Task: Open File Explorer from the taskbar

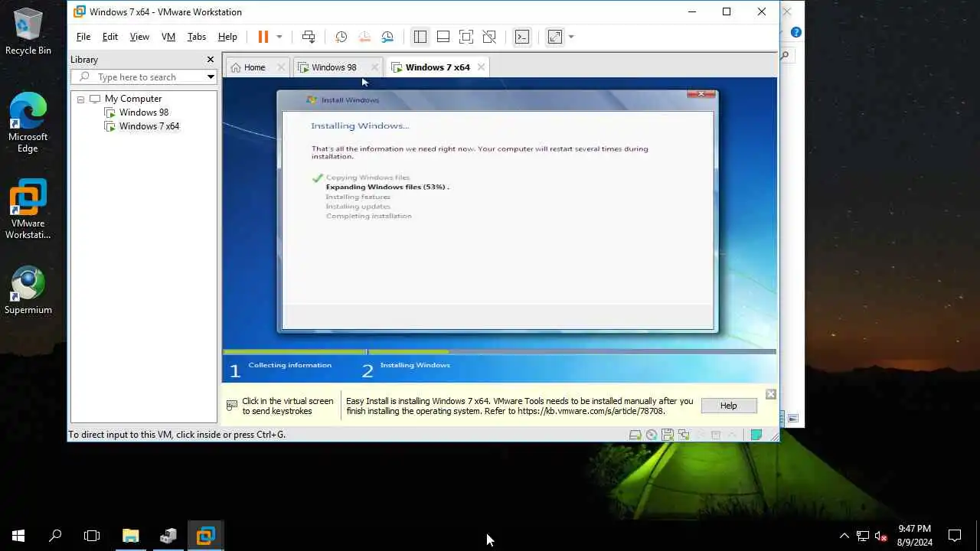Action: pyautogui.click(x=131, y=536)
